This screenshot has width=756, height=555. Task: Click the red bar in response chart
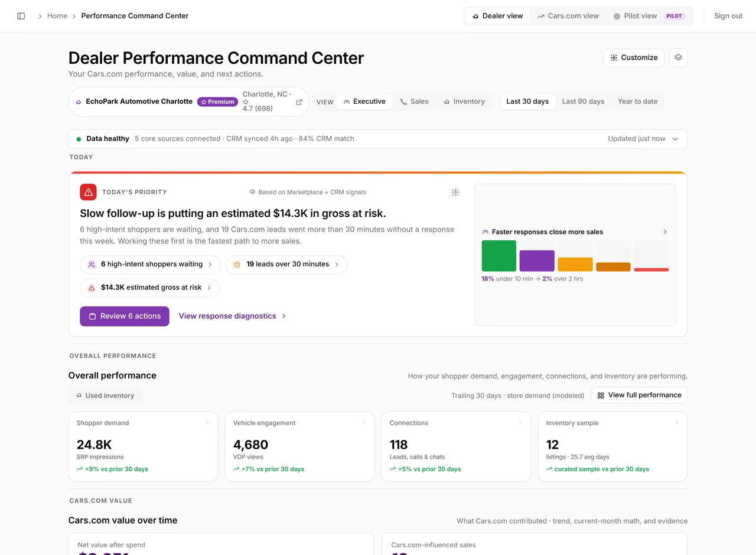coord(651,270)
